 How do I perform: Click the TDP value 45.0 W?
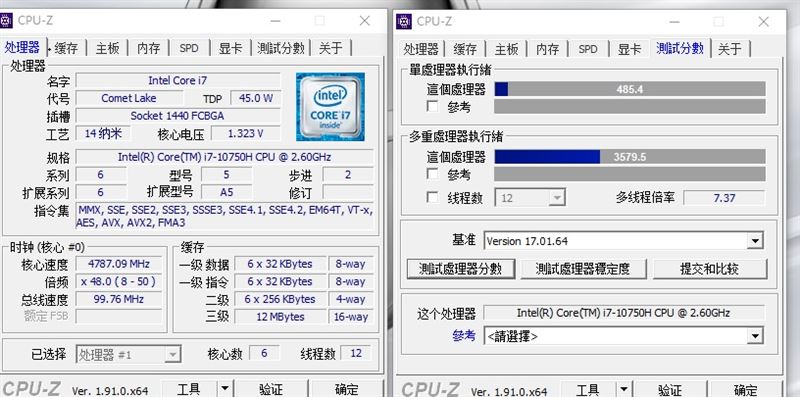click(x=256, y=98)
